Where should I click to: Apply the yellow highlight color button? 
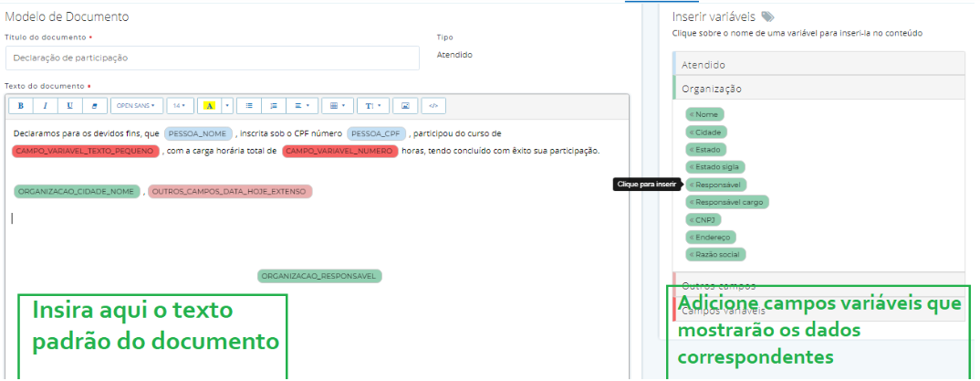[209, 105]
